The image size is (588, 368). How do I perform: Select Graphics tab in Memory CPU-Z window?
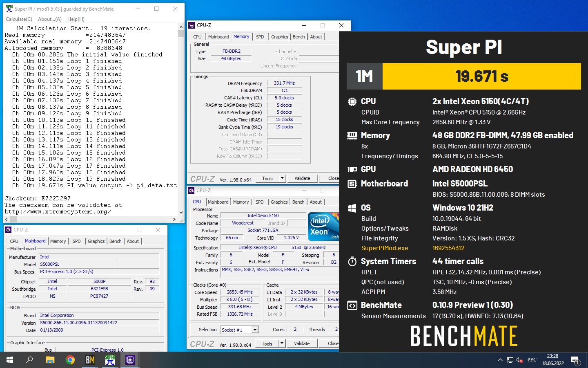pyautogui.click(x=280, y=37)
